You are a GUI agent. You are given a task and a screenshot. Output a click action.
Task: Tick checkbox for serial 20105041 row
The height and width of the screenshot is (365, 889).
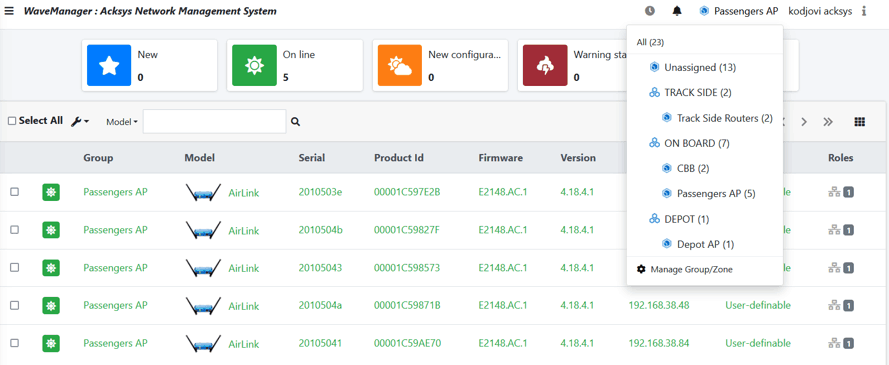14,343
